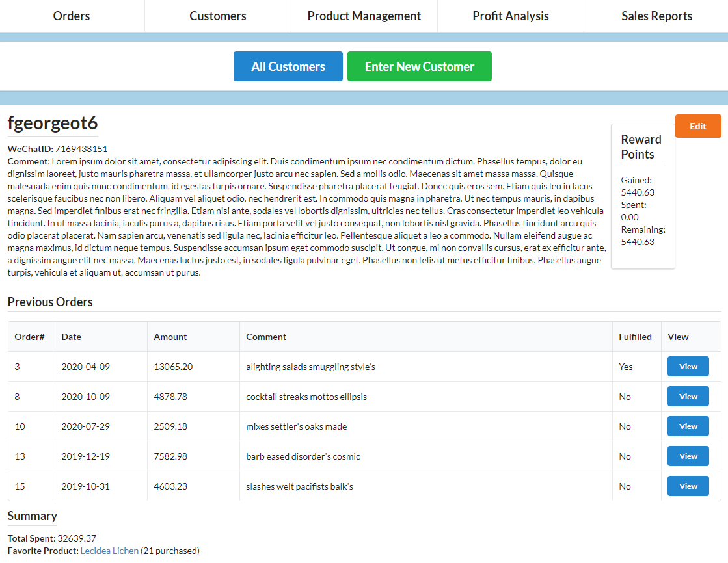Open the Product Management tab
The height and width of the screenshot is (563, 728).
click(364, 16)
